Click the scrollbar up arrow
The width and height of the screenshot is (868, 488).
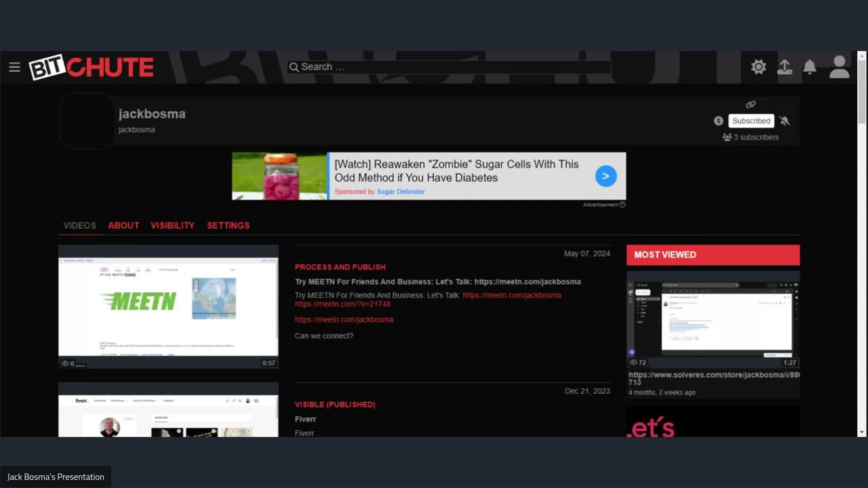862,56
